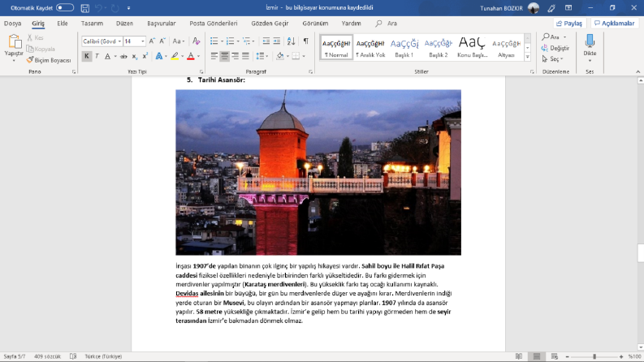Click the Türkçe (Türkiye) language indicator

click(103, 356)
